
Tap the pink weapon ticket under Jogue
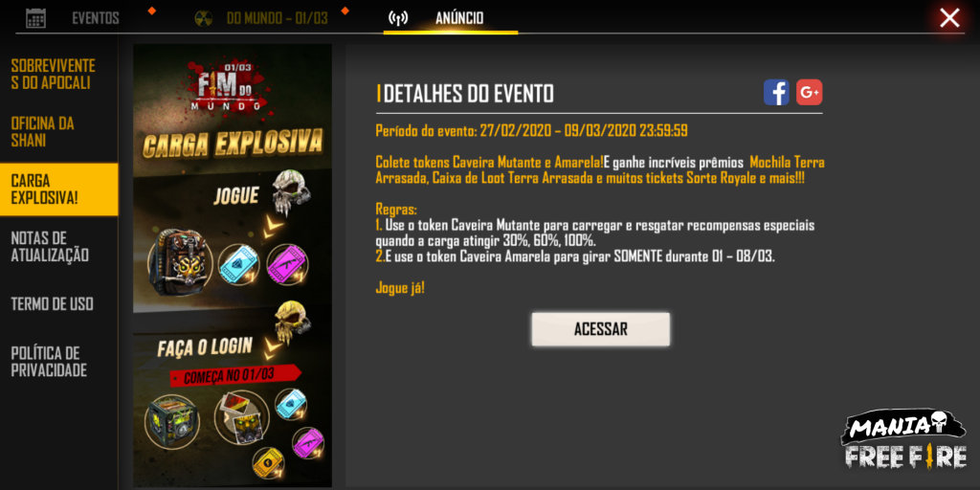(x=287, y=264)
